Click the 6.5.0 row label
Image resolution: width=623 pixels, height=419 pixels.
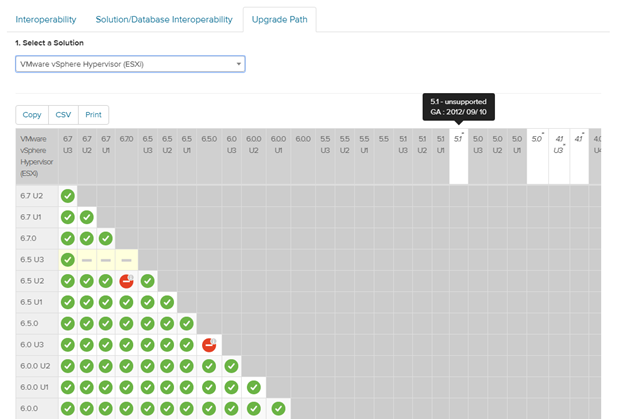(x=37, y=323)
